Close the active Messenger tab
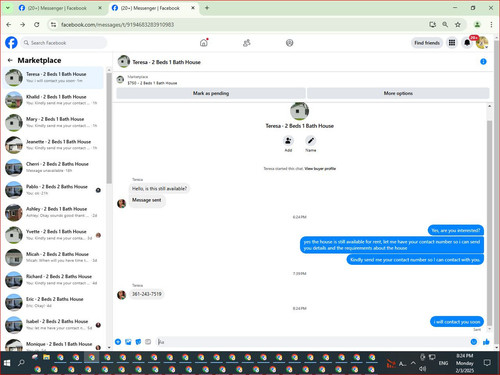This screenshot has height=375, width=500. coord(193,8)
